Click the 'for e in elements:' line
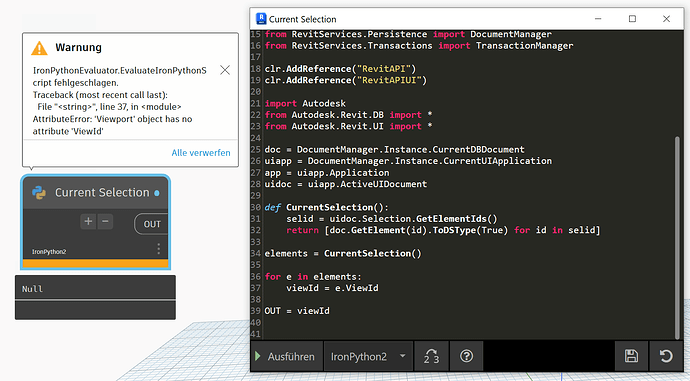Image resolution: width=690 pixels, height=381 pixels. pyautogui.click(x=313, y=276)
